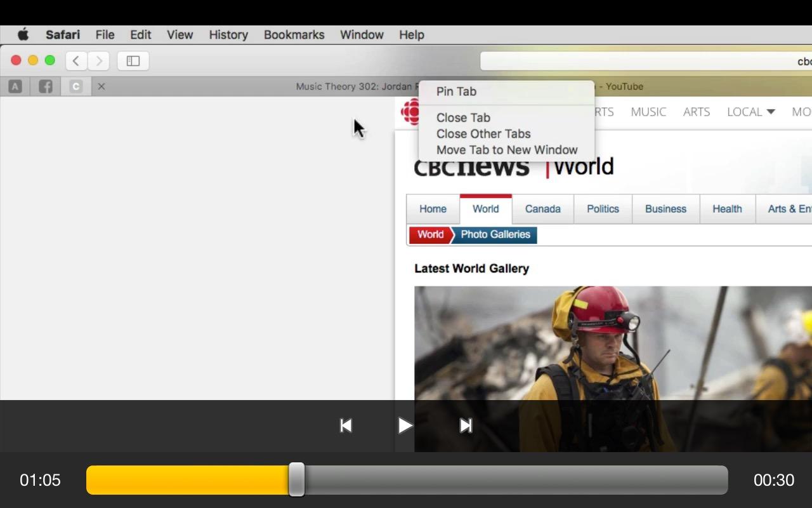The height and width of the screenshot is (508, 812).
Task: Choose Move Tab to New Window
Action: point(506,150)
